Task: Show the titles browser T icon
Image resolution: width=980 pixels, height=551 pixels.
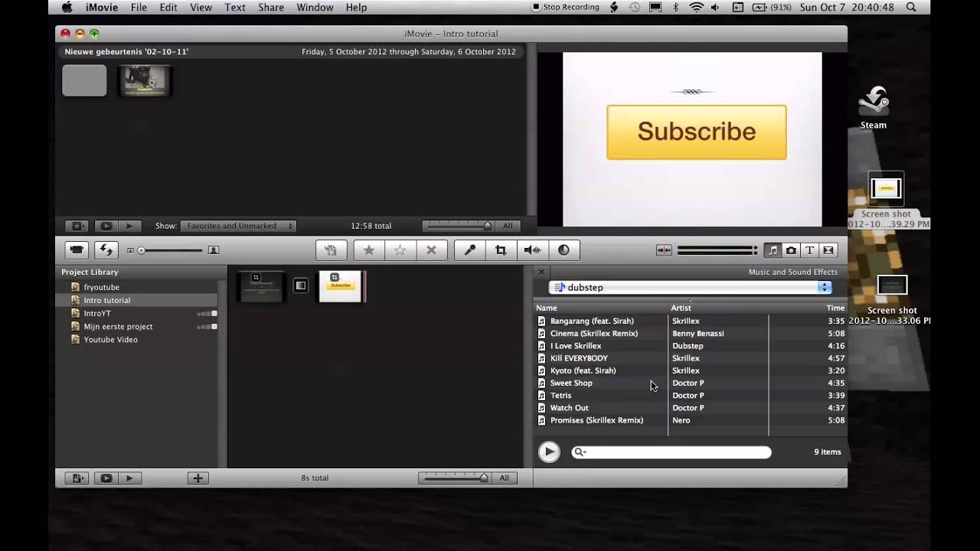Action: (809, 250)
